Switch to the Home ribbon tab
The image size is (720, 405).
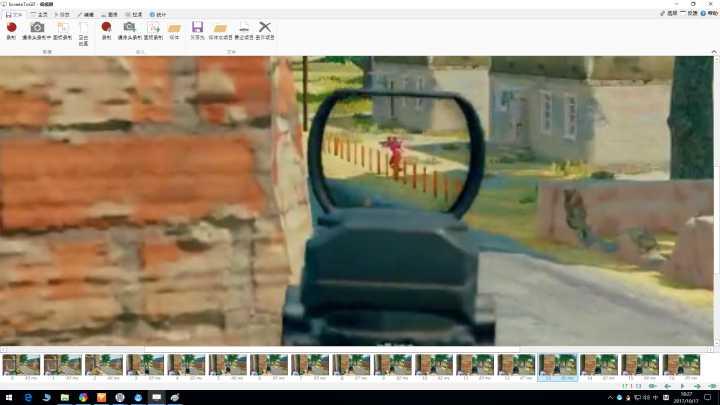[39, 15]
